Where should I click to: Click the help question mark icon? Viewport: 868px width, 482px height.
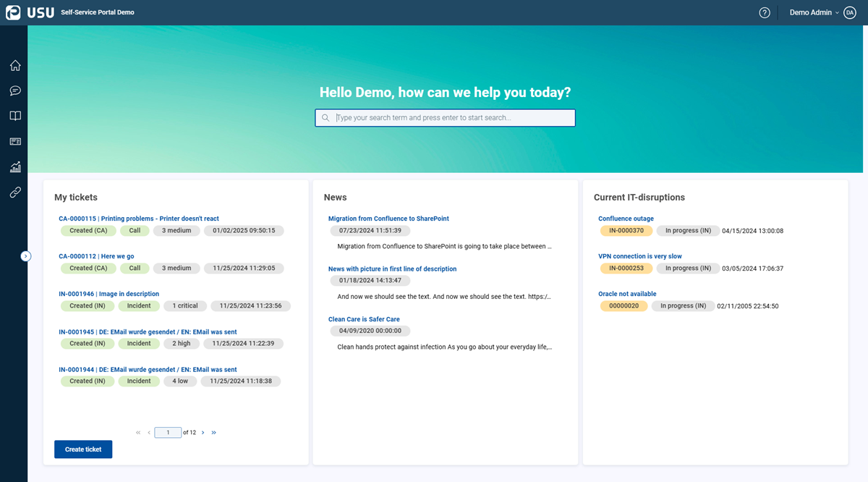[765, 12]
